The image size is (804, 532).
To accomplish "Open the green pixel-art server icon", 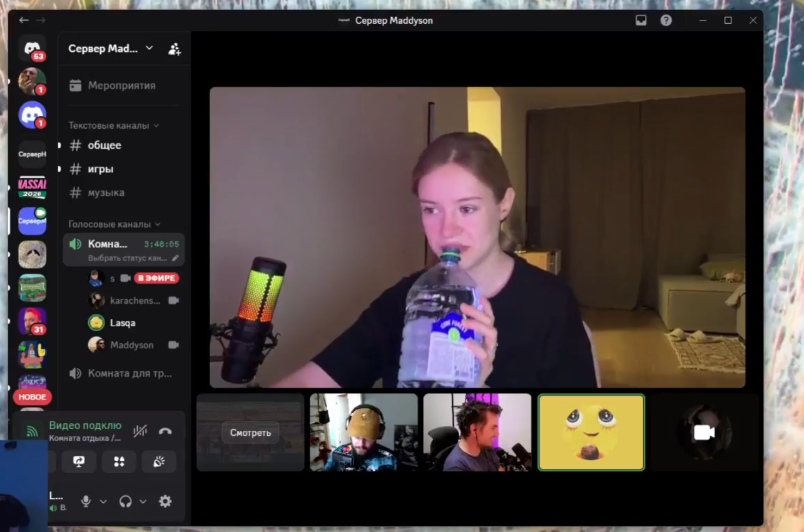I will pyautogui.click(x=32, y=288).
